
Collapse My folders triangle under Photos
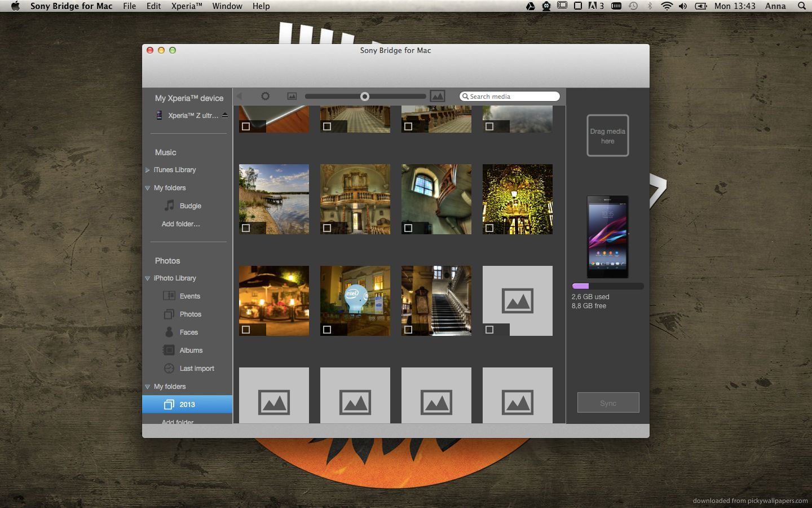coord(147,387)
